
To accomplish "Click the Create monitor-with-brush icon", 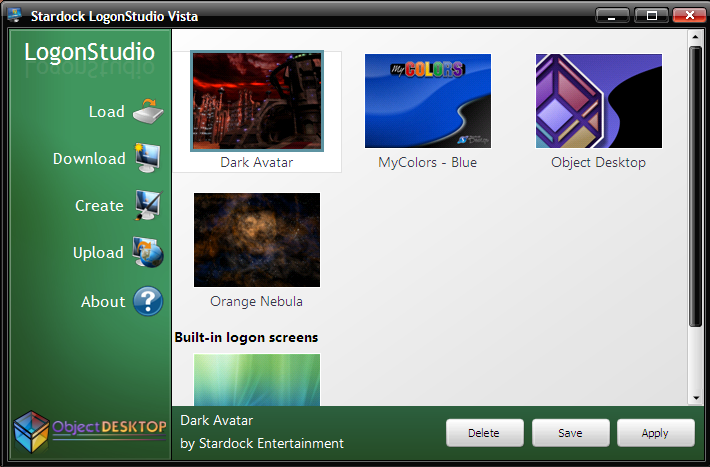I will click(148, 205).
